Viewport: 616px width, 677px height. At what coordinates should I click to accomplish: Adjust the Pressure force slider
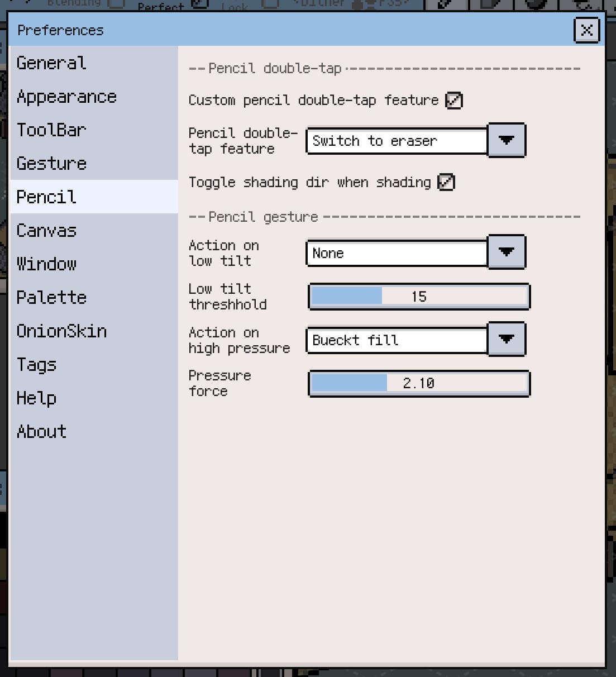[419, 384]
